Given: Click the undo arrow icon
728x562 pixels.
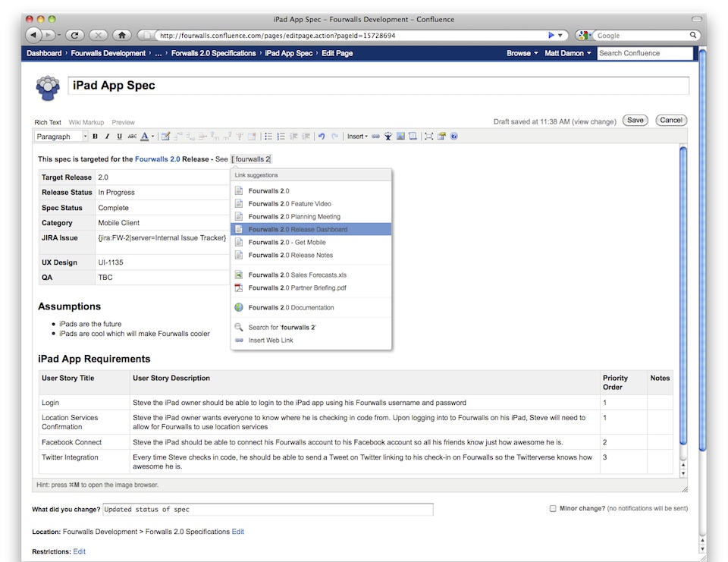Looking at the screenshot, I should (322, 137).
